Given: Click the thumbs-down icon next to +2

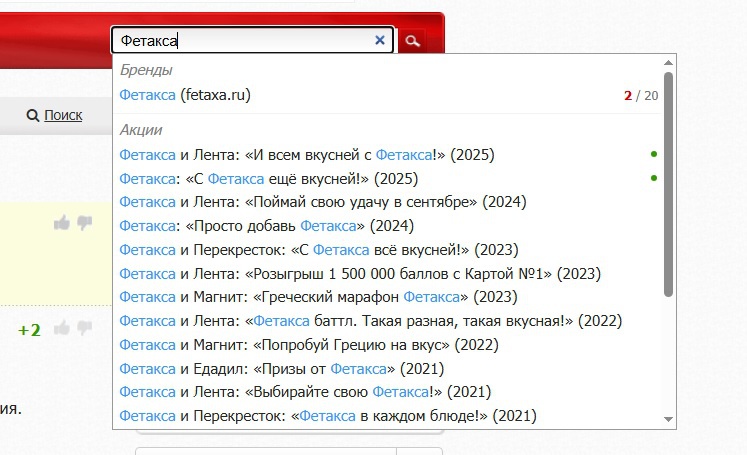Looking at the screenshot, I should click(84, 328).
